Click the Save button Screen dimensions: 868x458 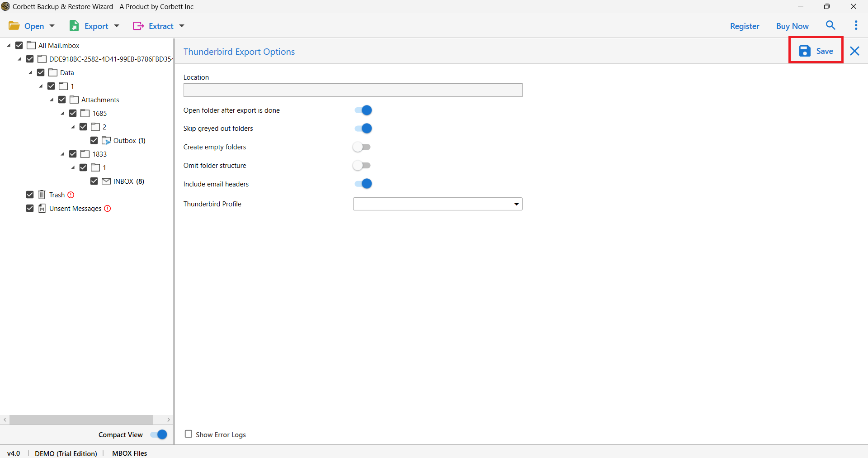point(816,51)
